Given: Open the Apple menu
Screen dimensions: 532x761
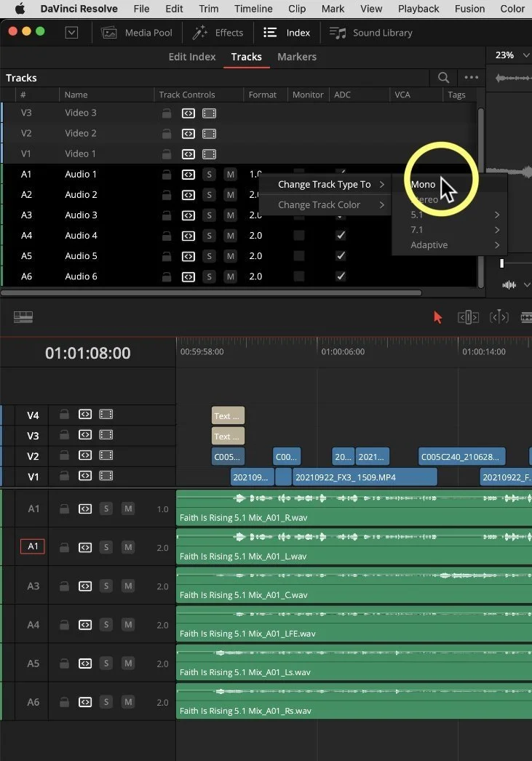Looking at the screenshot, I should (x=20, y=9).
